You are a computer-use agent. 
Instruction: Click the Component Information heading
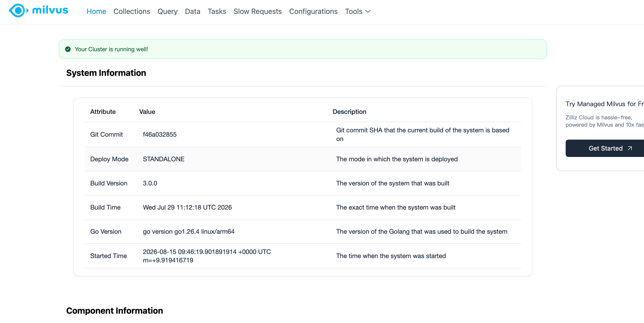(115, 310)
